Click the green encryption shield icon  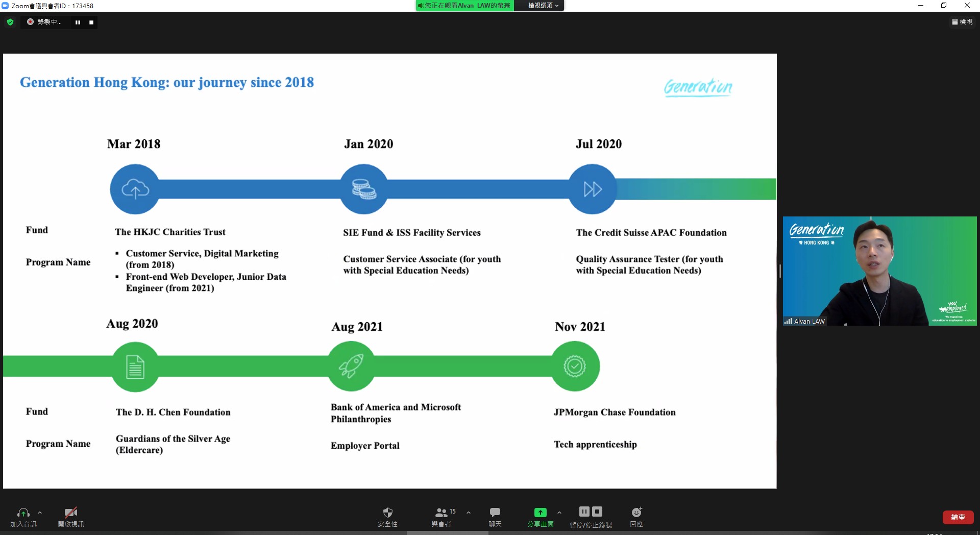[10, 22]
